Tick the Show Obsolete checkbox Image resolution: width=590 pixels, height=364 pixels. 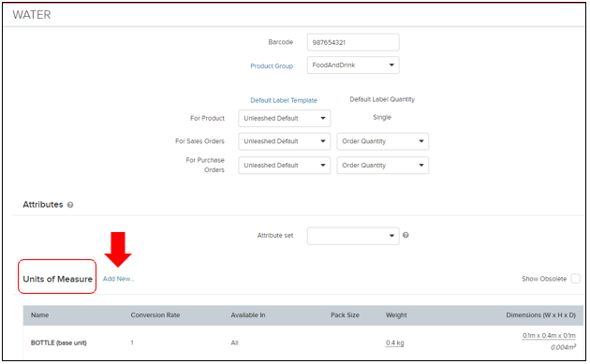tap(575, 279)
